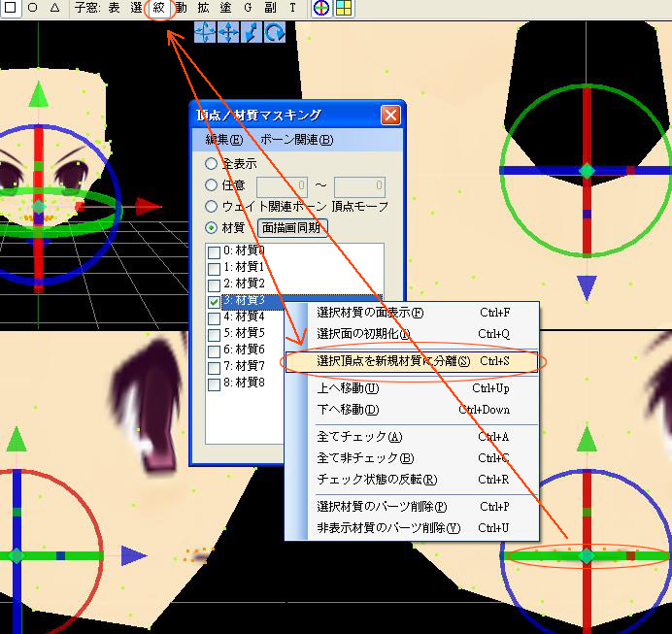Choose 選択頂点を新規材質に分離(S) menu entry
The height and width of the screenshot is (634, 672).
point(412,361)
